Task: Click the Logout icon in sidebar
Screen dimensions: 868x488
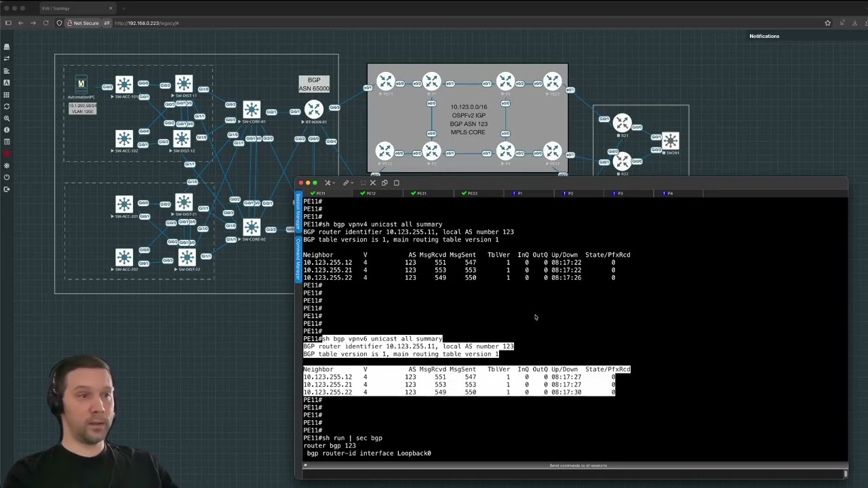Action: pyautogui.click(x=7, y=189)
